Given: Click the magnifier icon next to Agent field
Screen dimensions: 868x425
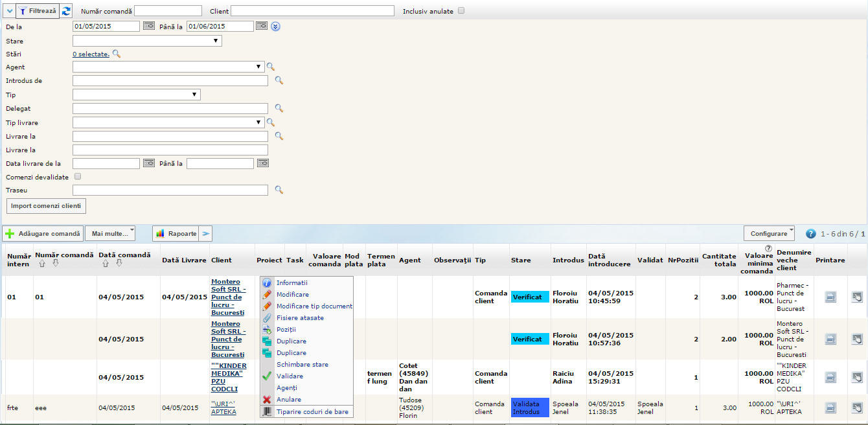Looking at the screenshot, I should click(x=271, y=67).
